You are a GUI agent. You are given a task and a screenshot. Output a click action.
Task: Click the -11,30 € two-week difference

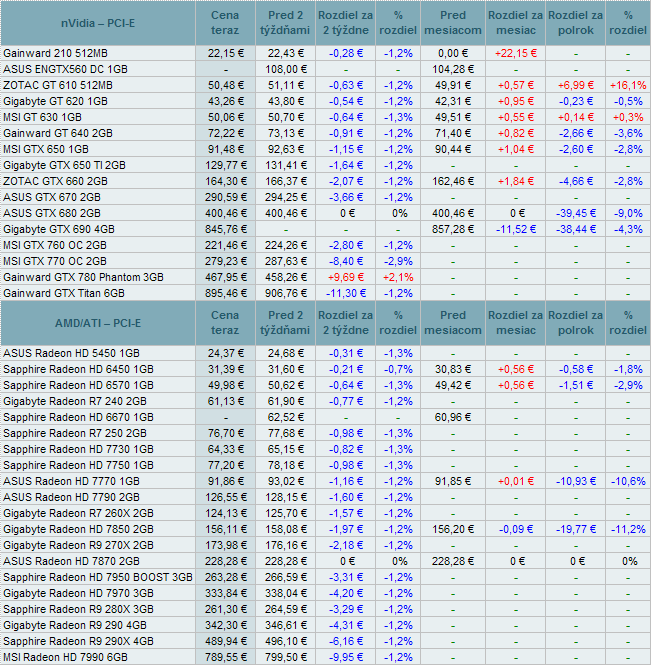(346, 293)
